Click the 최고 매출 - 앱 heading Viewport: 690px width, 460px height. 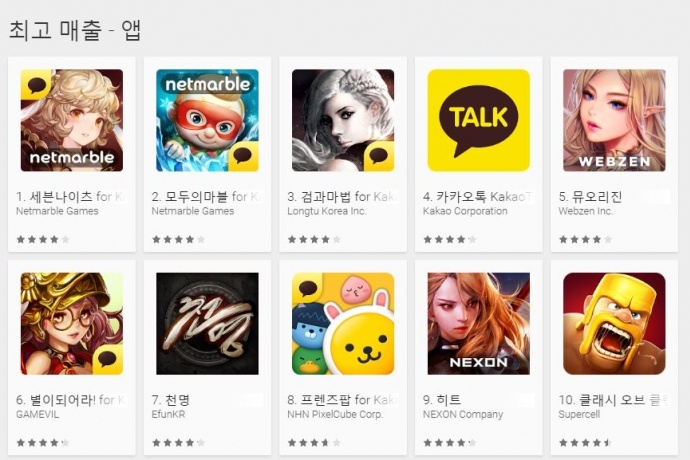75,30
